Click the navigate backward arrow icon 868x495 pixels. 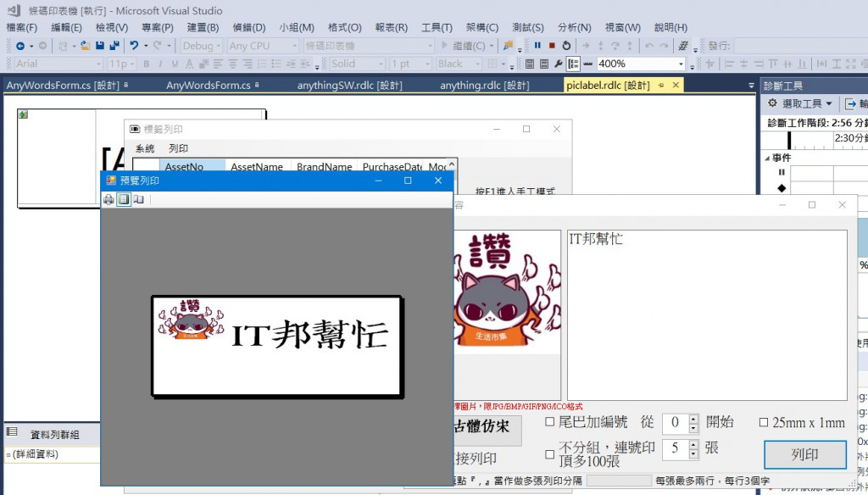[20, 46]
